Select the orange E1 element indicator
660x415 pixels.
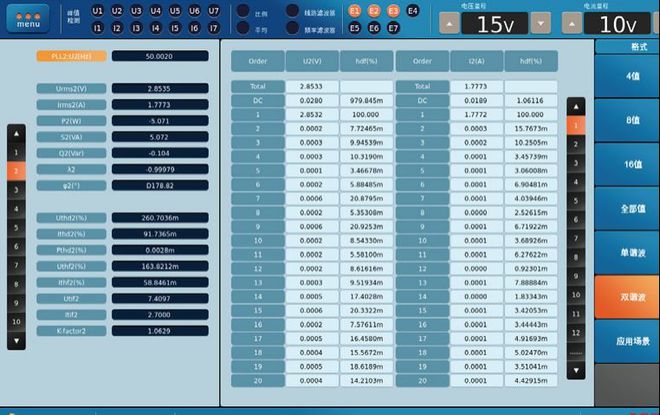pyautogui.click(x=355, y=11)
